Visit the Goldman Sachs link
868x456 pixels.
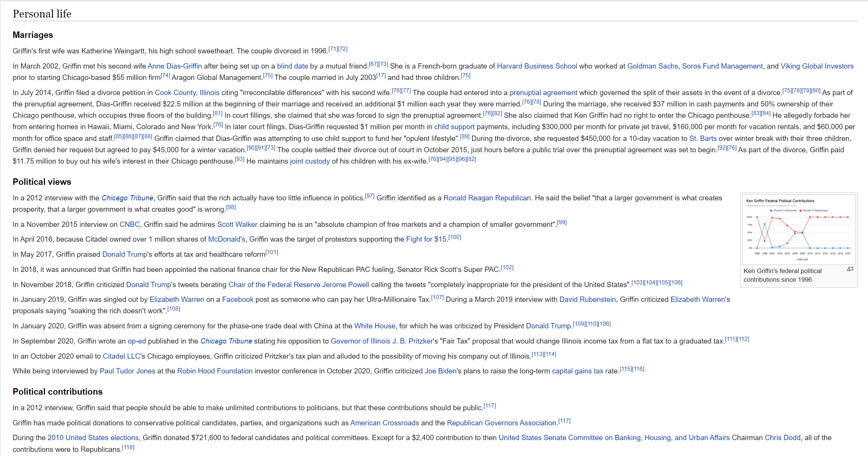pos(653,66)
